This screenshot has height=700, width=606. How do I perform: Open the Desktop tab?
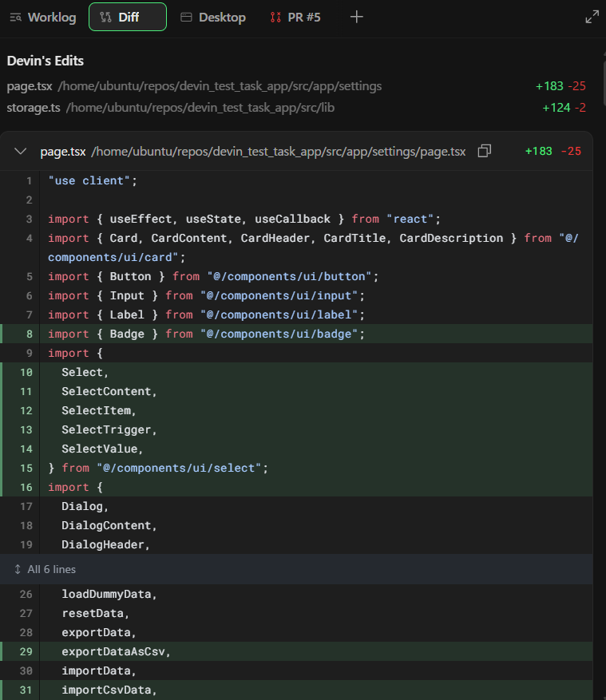(x=213, y=17)
